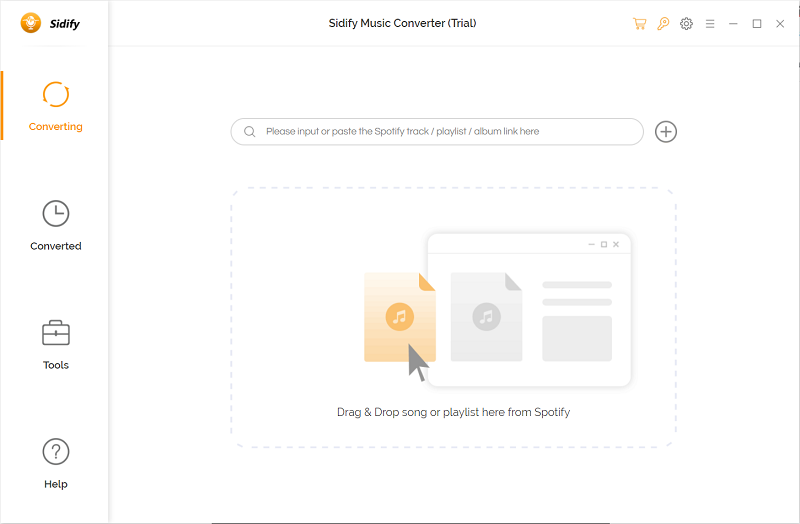Open the Help question mark icon
The image size is (800, 524).
tap(56, 452)
